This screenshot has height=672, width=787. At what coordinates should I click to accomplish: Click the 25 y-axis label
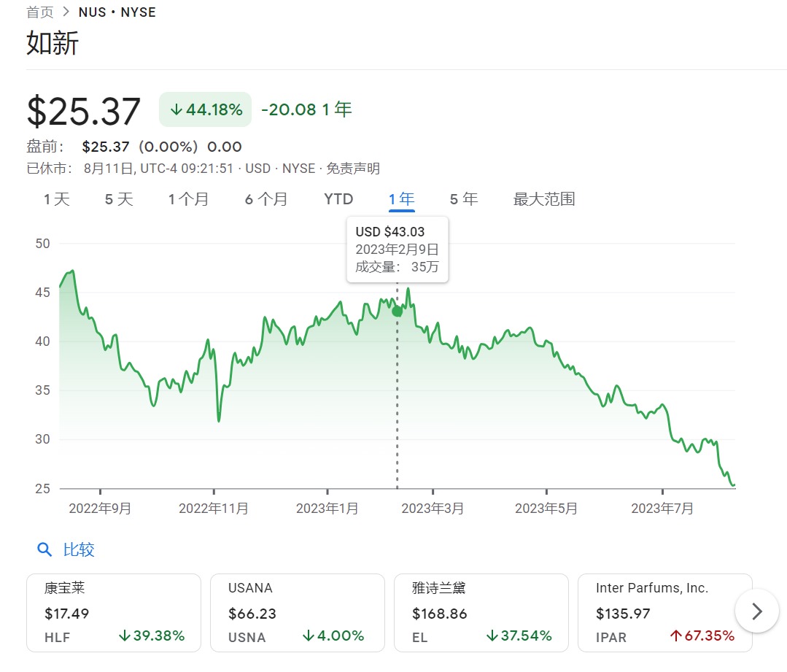(42, 488)
